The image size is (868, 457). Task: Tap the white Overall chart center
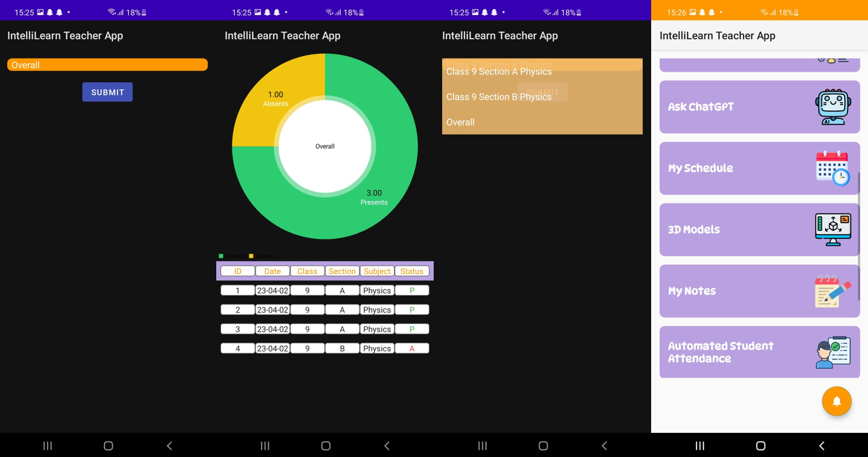[x=325, y=147]
